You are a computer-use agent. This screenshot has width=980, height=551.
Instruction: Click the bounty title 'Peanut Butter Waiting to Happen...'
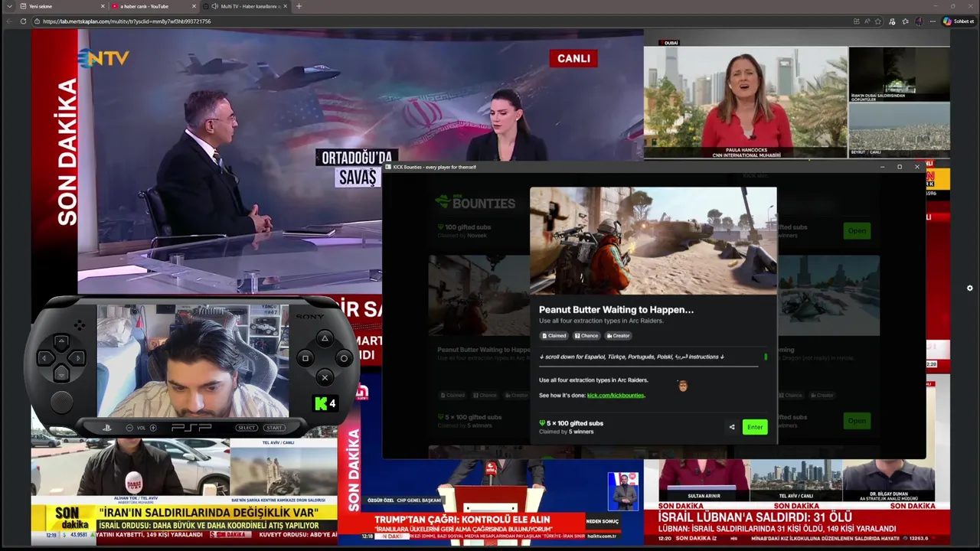(x=616, y=309)
